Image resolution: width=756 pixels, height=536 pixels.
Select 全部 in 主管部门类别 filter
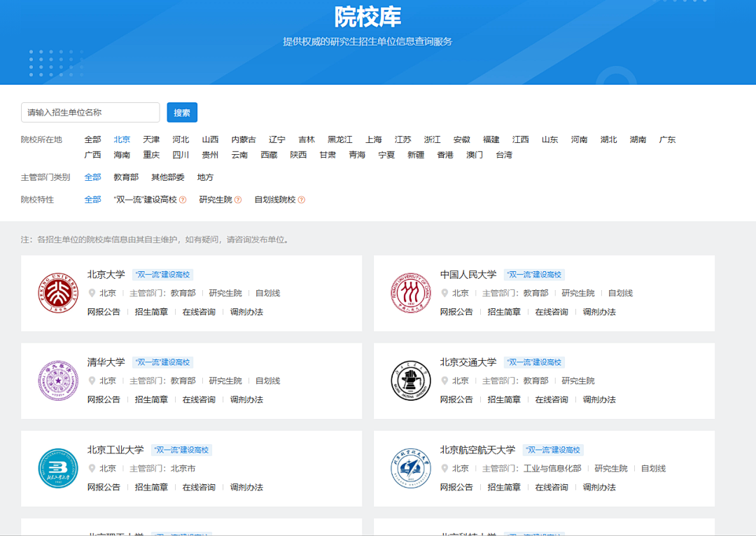coord(92,177)
